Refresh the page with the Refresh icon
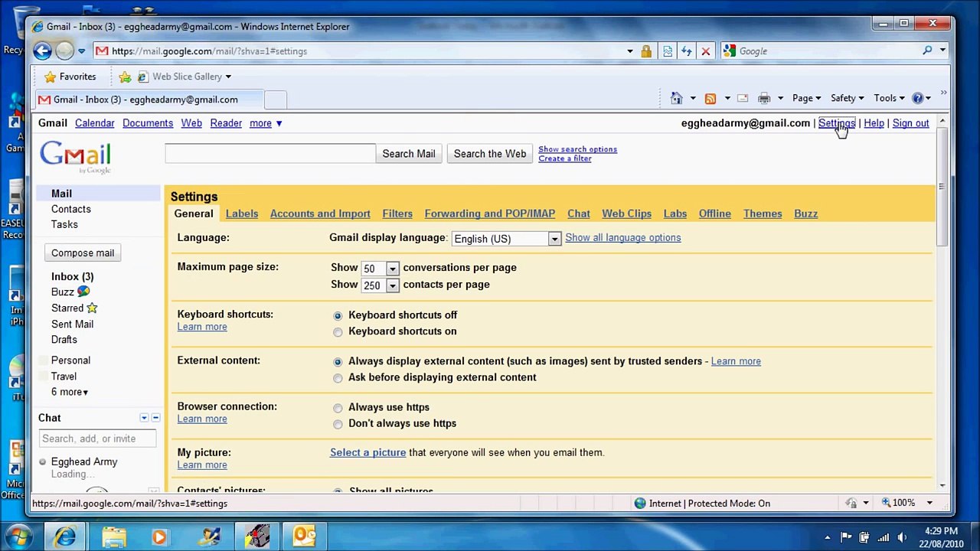Viewport: 980px width, 551px height. 687,51
